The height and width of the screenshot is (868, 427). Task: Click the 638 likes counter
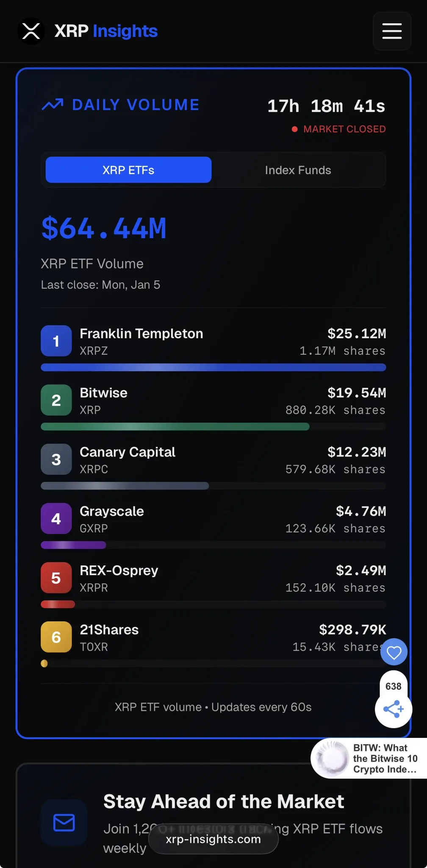click(x=393, y=686)
